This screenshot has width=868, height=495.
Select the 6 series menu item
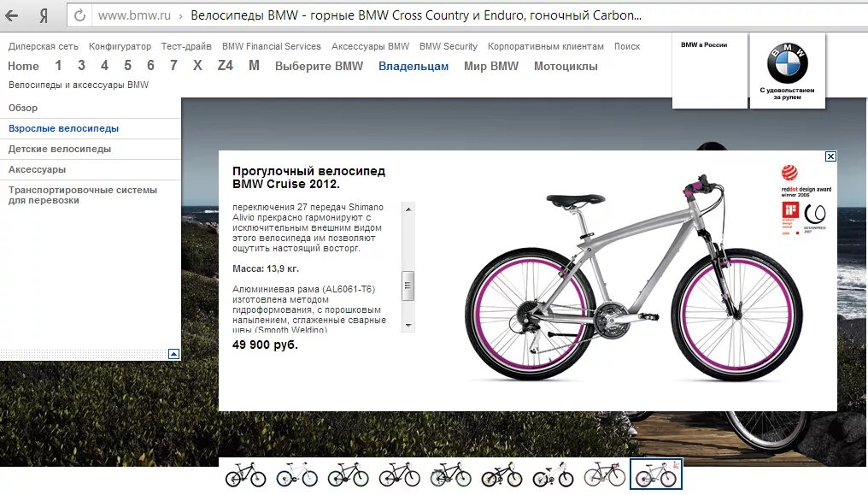coord(150,66)
